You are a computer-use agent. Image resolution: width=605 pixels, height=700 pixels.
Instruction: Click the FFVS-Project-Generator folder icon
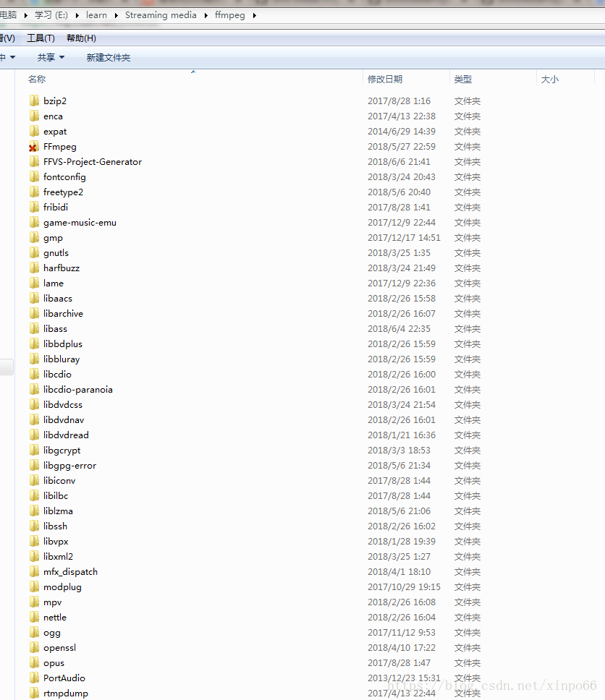coord(34,162)
